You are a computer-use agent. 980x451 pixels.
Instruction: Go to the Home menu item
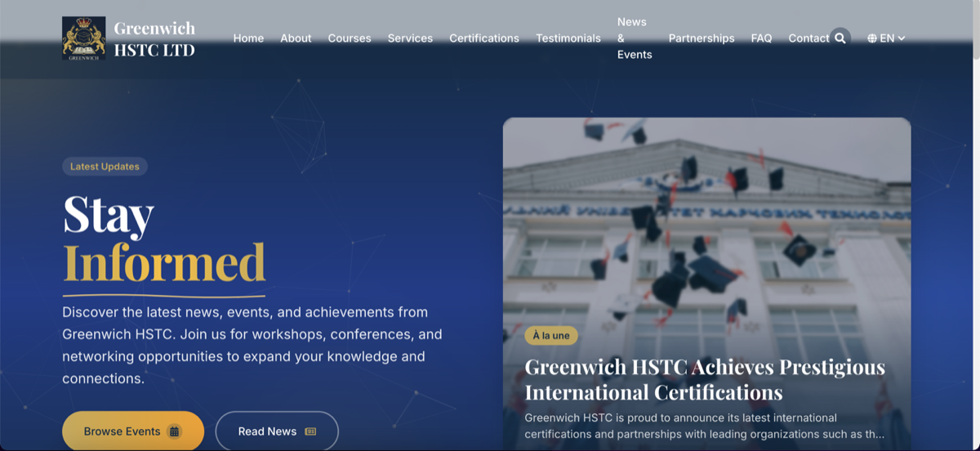pos(248,38)
